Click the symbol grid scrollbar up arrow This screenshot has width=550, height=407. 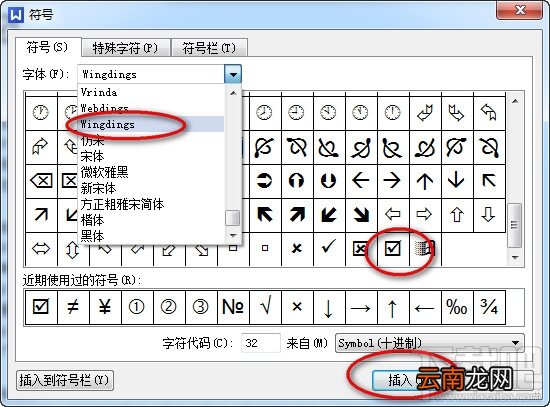coord(515,101)
